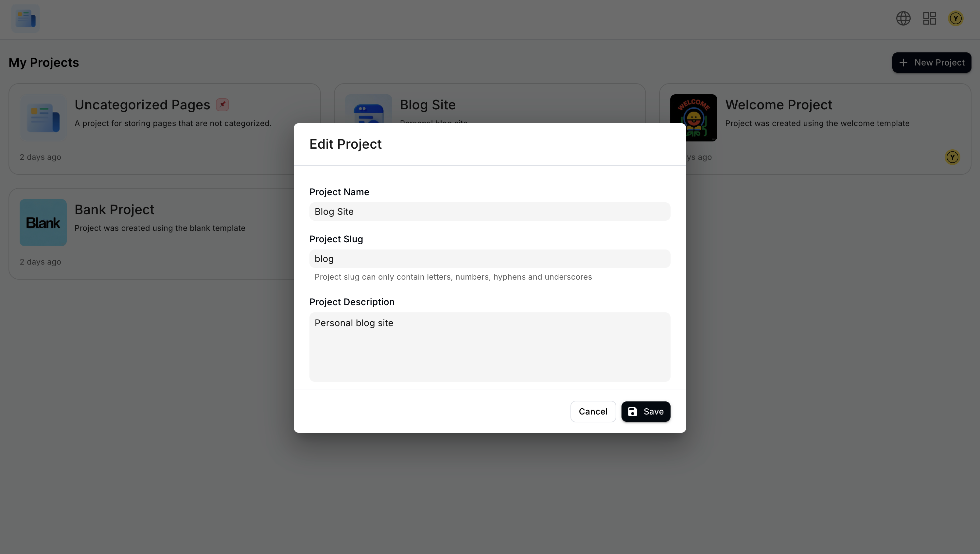Click the Blog Site card title

tap(428, 105)
